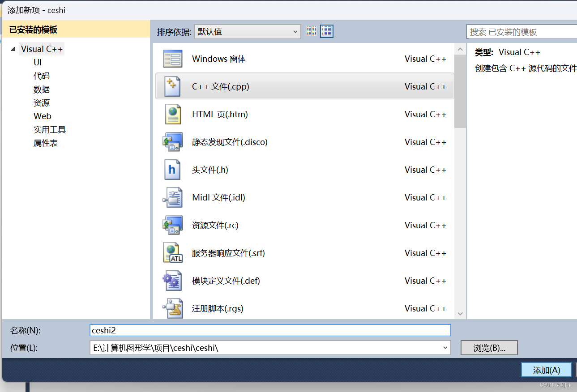Open the 位置 path dropdown arrow
Screen dimensions: 577x392
[445, 348]
